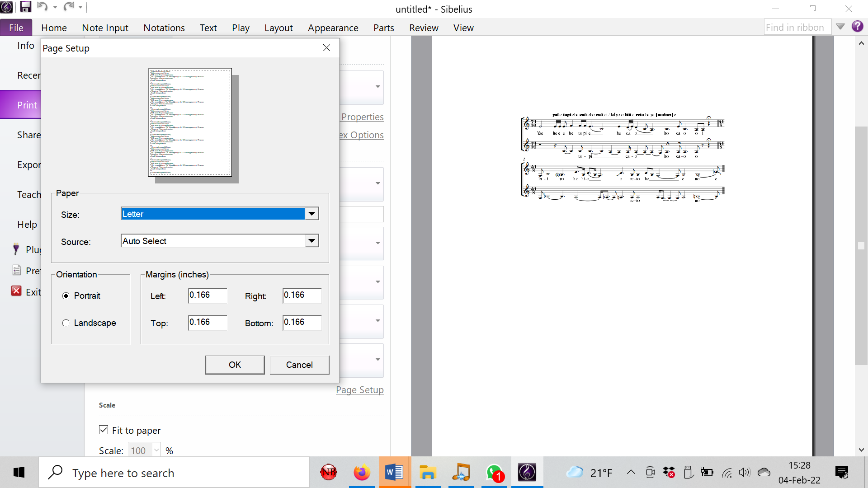Click the battery status tray icon
868x488 pixels.
tap(707, 473)
